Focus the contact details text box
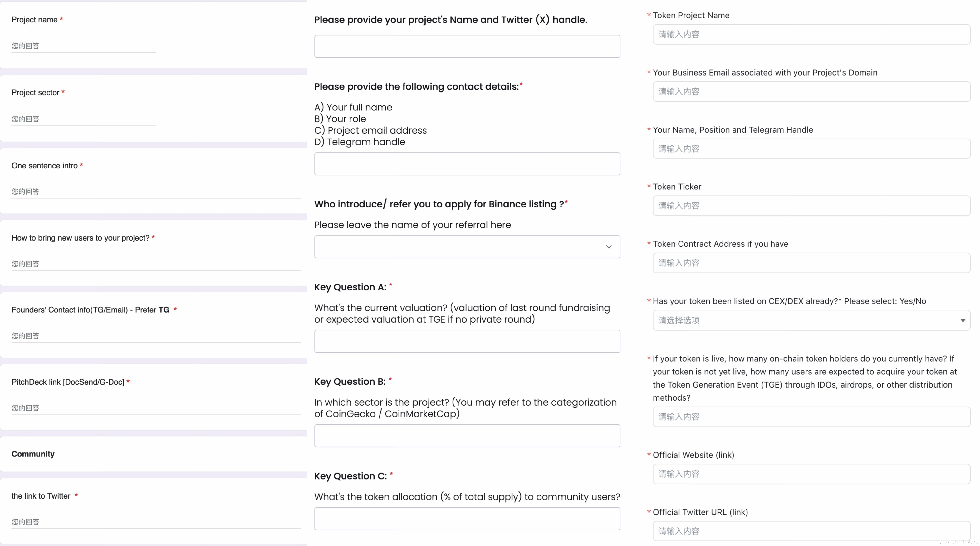 pyautogui.click(x=467, y=164)
